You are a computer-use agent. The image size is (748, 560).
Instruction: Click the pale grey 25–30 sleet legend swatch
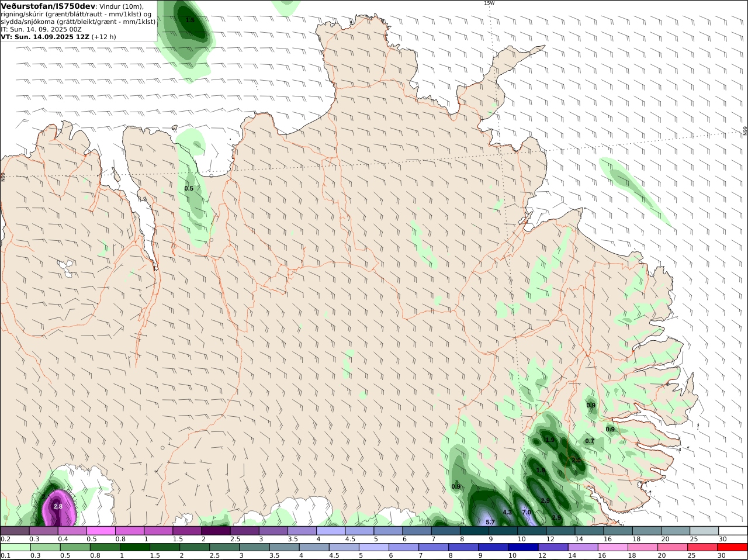pos(704,531)
